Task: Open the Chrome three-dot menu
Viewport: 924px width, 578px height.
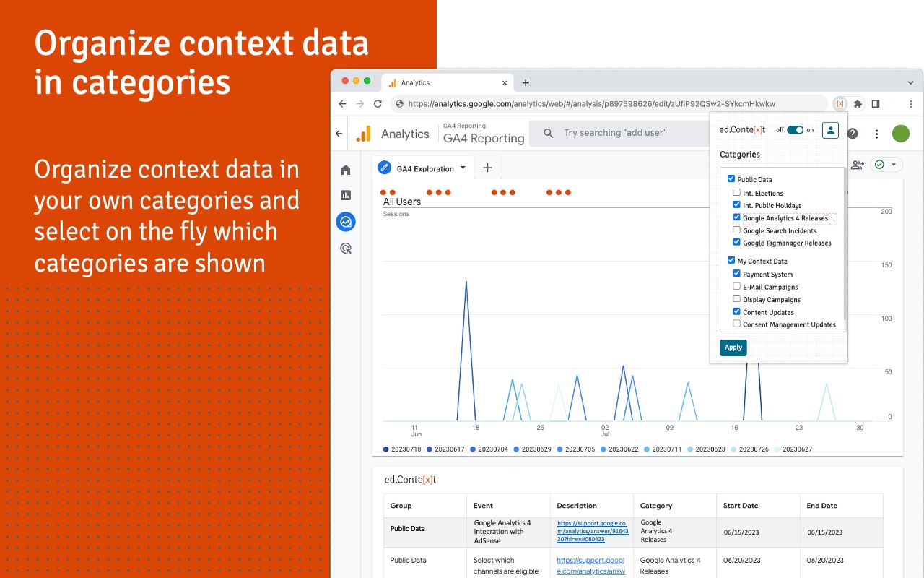Action: (910, 104)
